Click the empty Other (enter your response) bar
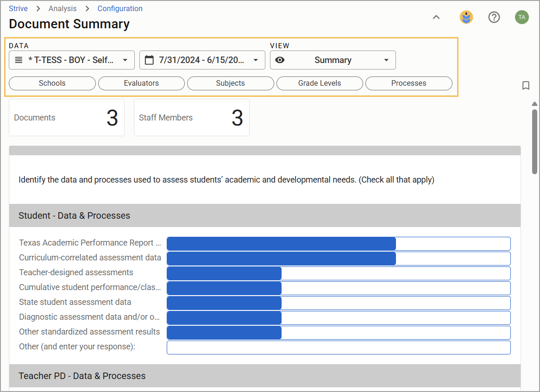540x392 pixels. pyautogui.click(x=339, y=347)
